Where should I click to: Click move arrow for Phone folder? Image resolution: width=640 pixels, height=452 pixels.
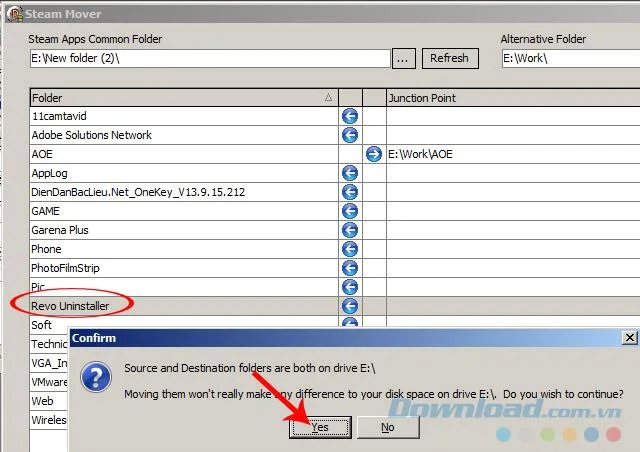tap(350, 249)
